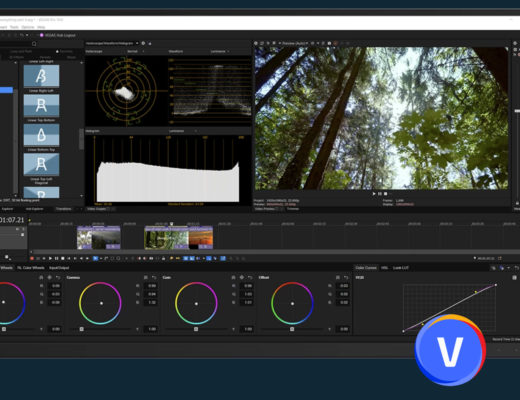This screenshot has width=520, height=400.
Task: Switch to the Hub Explorer tab
Action: [x=34, y=209]
